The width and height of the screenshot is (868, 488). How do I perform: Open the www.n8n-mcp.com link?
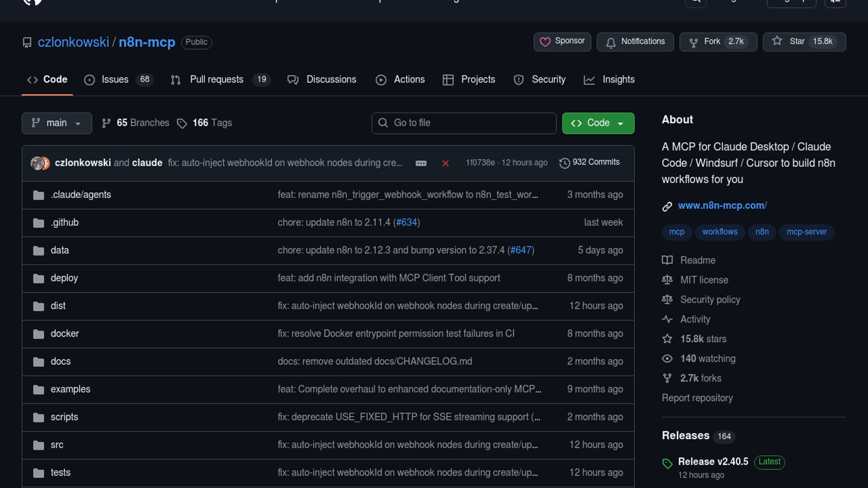point(722,206)
